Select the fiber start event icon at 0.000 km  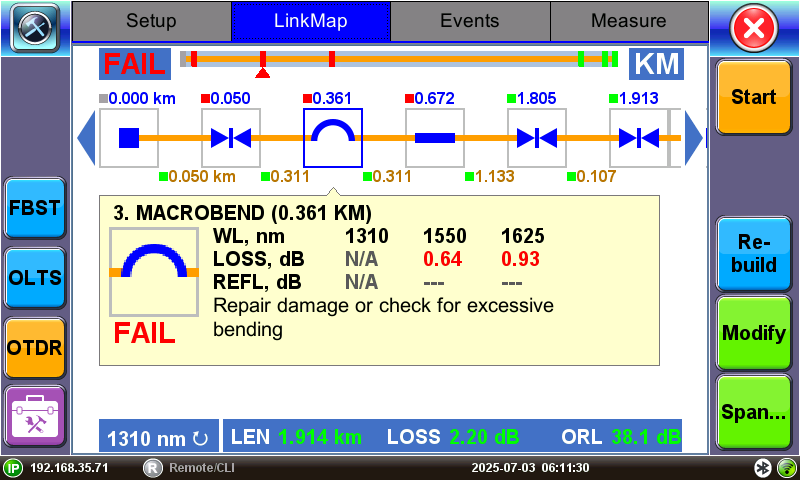pos(129,138)
